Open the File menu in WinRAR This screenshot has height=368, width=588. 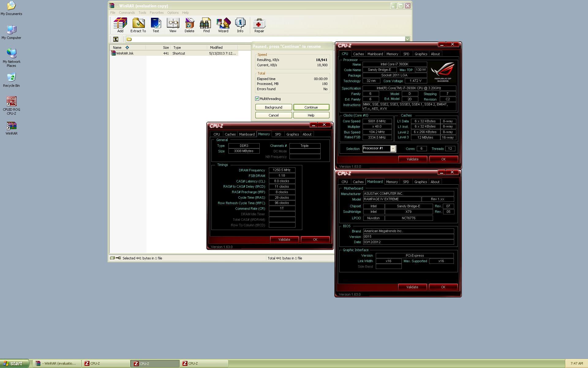(x=113, y=13)
